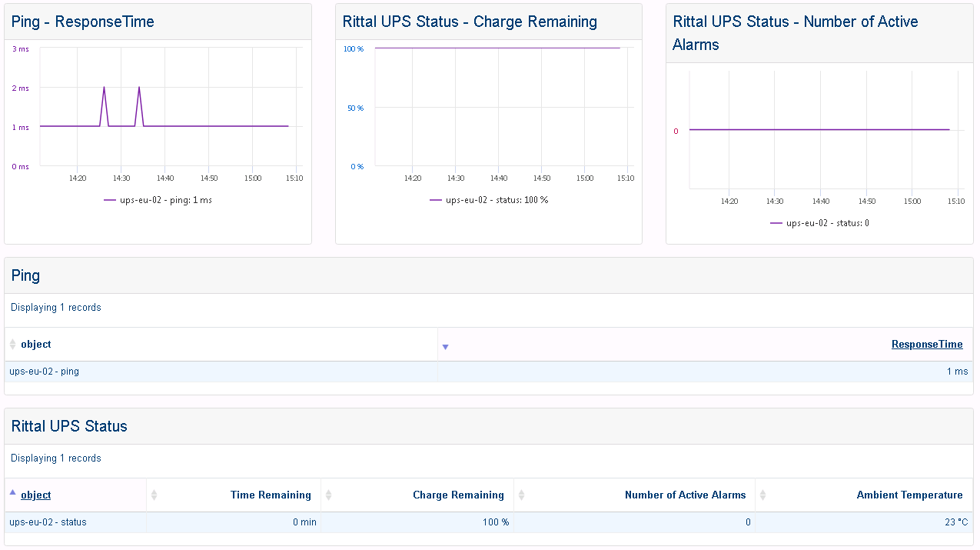Click the sort icon beside Time Remaining column
This screenshot has height=550, width=980.
[153, 495]
